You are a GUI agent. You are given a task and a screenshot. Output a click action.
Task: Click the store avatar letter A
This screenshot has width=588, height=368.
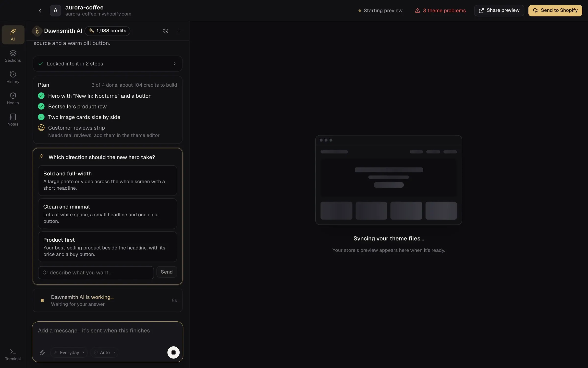(x=55, y=11)
